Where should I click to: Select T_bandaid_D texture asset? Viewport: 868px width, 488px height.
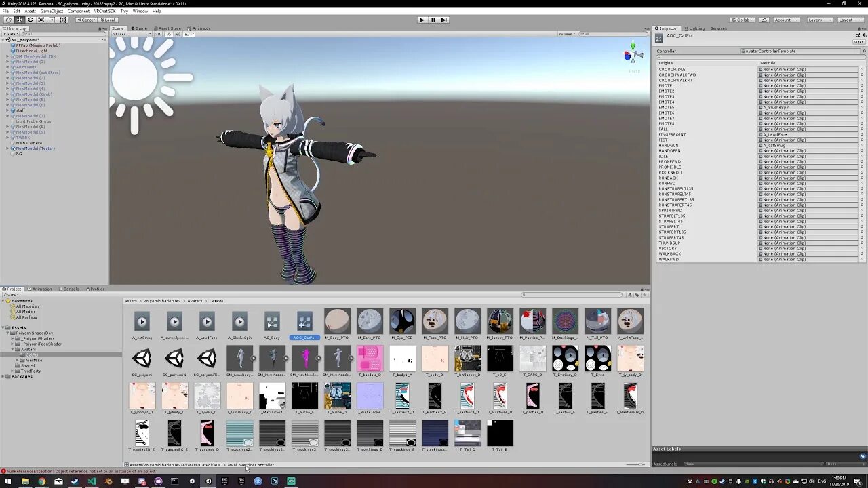pos(370,362)
